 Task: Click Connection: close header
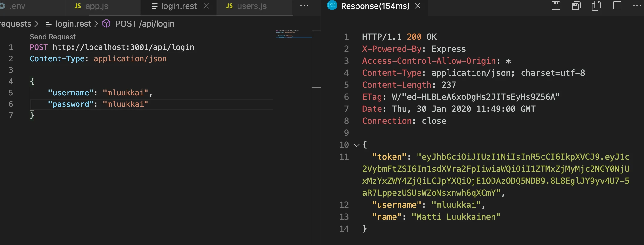point(404,121)
